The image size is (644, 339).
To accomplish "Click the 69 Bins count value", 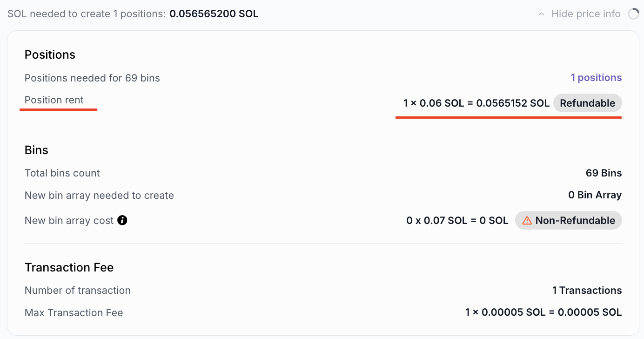I will pyautogui.click(x=604, y=173).
